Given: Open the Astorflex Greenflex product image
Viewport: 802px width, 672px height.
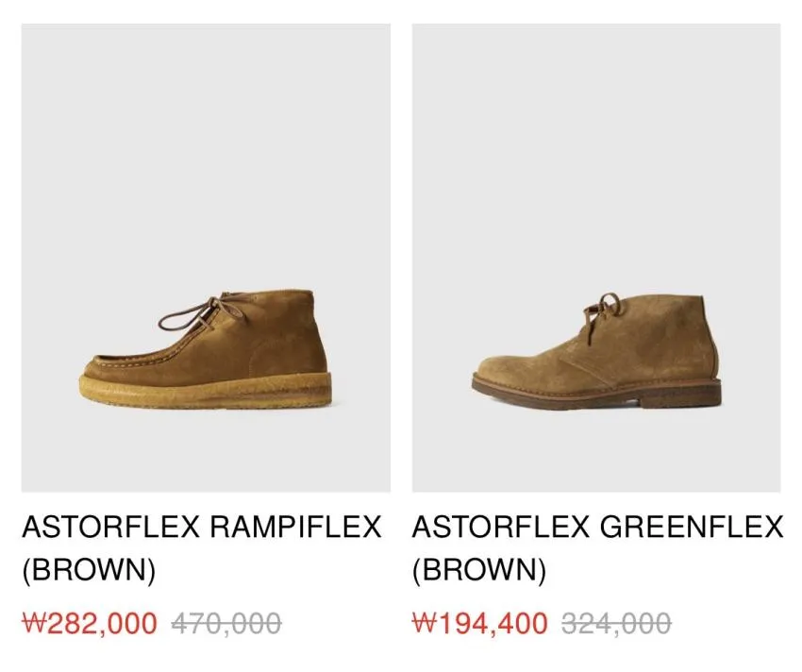Looking at the screenshot, I should click(x=596, y=258).
